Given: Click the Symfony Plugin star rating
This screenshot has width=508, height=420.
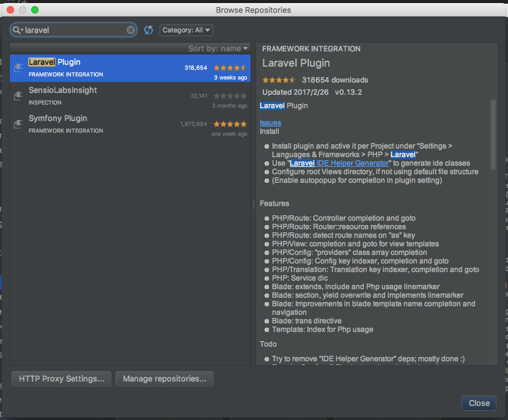Looking at the screenshot, I should coord(230,123).
